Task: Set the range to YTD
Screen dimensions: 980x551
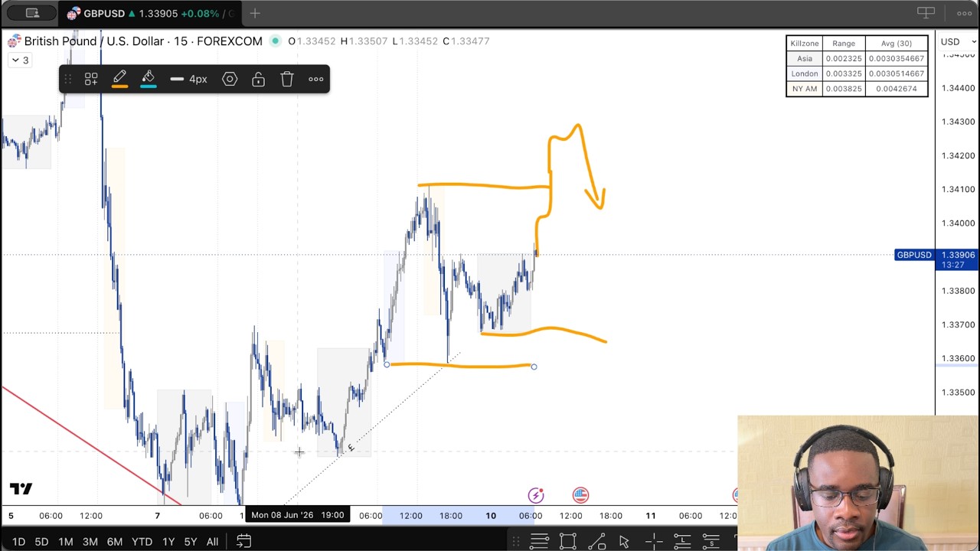Action: [142, 542]
